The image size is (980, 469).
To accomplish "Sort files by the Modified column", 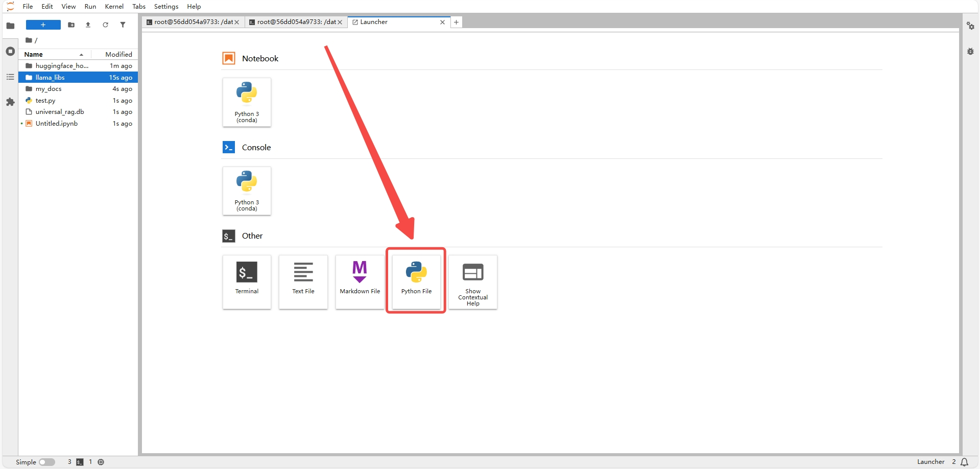I will (x=114, y=54).
